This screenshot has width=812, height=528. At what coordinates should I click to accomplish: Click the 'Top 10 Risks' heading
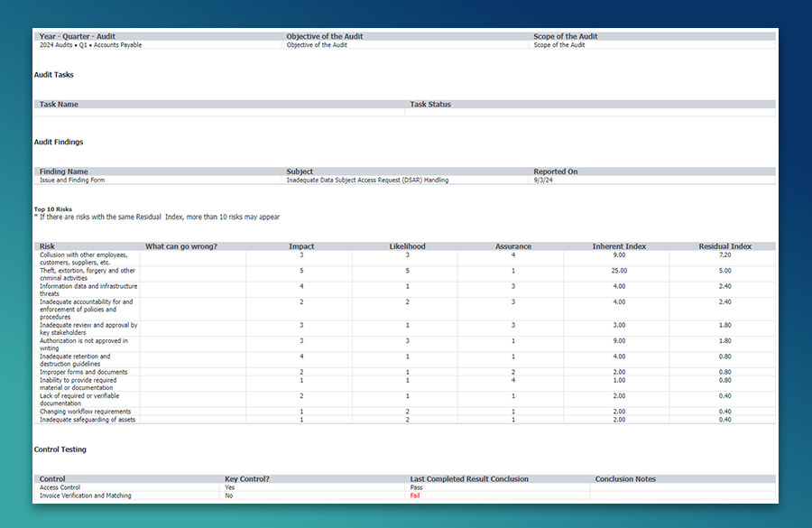(x=53, y=209)
